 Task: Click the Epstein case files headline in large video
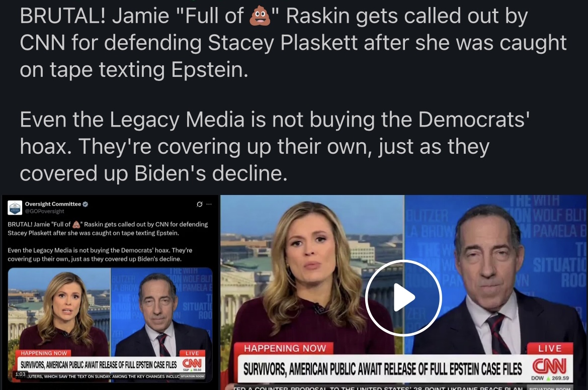click(x=382, y=369)
